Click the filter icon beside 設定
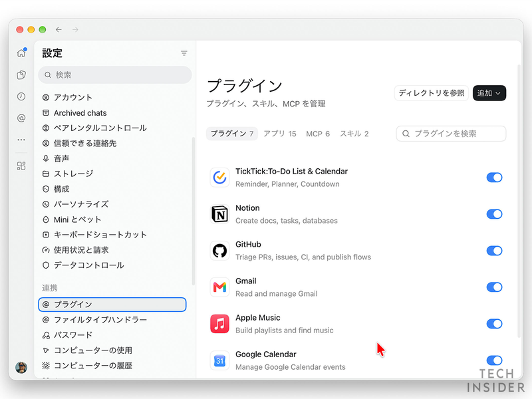The height and width of the screenshot is (399, 532). point(184,53)
